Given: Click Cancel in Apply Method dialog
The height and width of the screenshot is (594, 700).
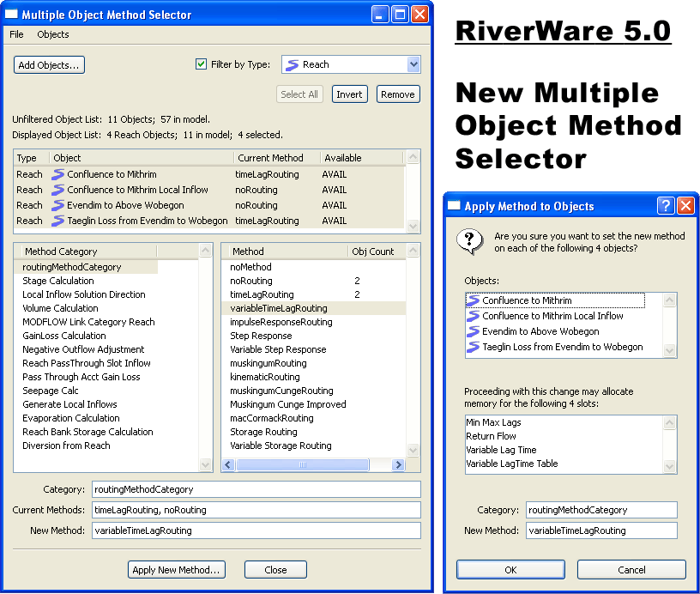Looking at the screenshot, I should coord(631,570).
